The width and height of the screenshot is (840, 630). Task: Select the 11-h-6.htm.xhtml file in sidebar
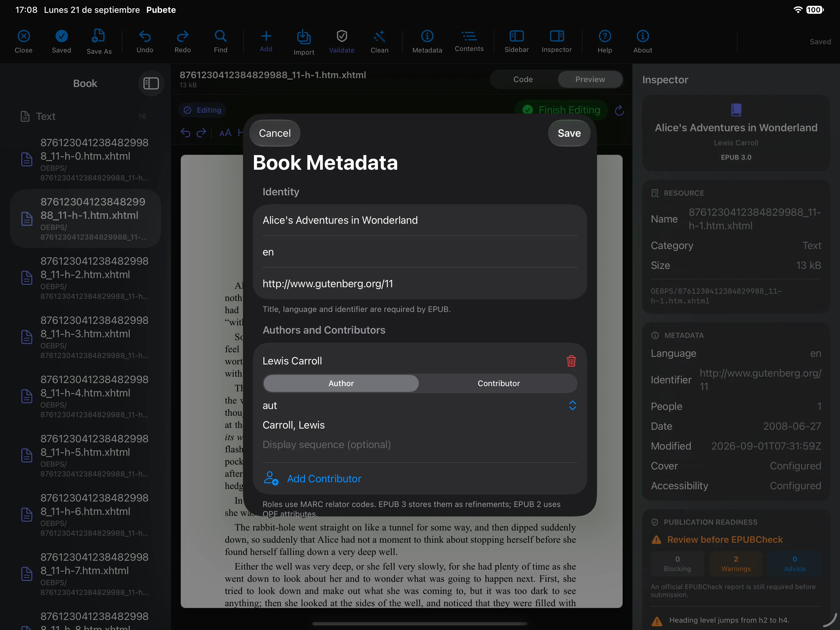[x=85, y=515]
